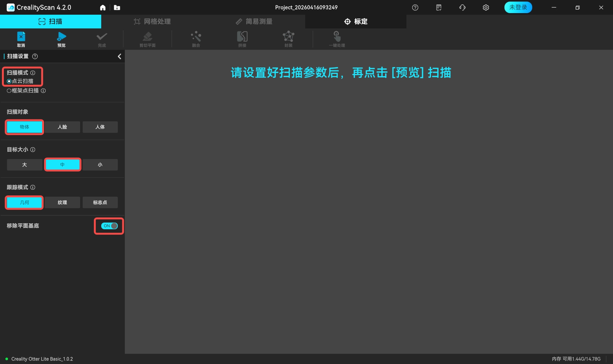The height and width of the screenshot is (364, 613).
Task: Collapse the 扫描设置 panel chevron
Action: [x=119, y=57]
